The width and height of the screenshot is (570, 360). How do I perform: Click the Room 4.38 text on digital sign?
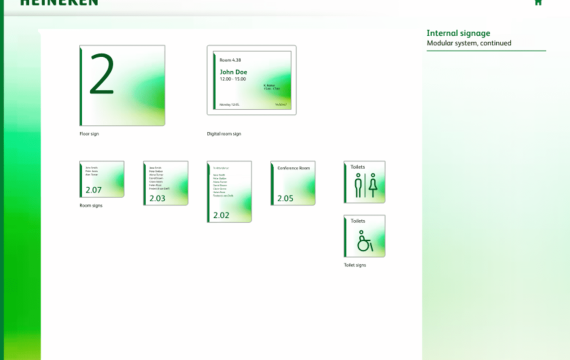[x=230, y=60]
